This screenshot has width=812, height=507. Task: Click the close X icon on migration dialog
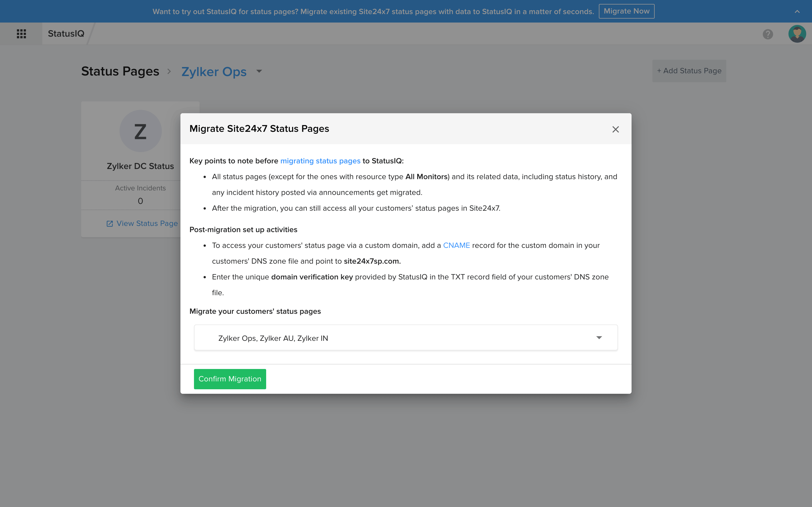615,129
